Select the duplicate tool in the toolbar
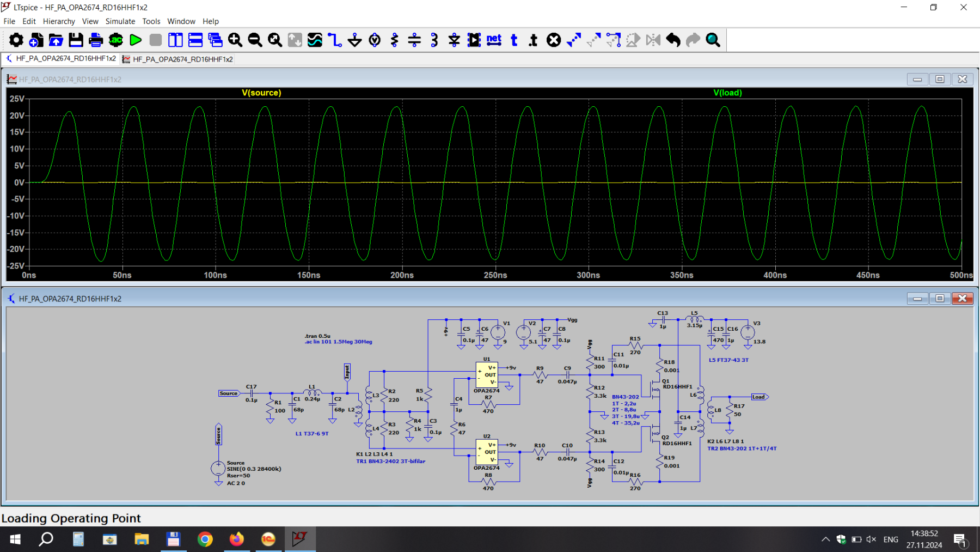The image size is (980, 552). pyautogui.click(x=574, y=40)
